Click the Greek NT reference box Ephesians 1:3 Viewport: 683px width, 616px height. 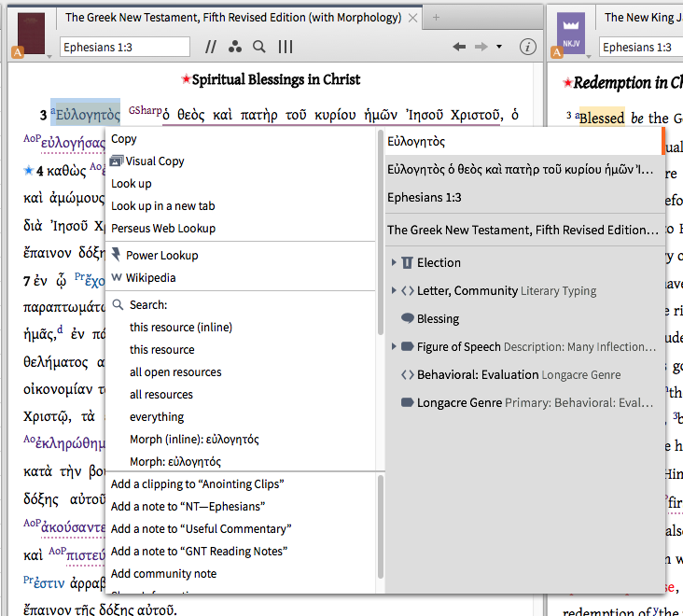pyautogui.click(x=125, y=47)
